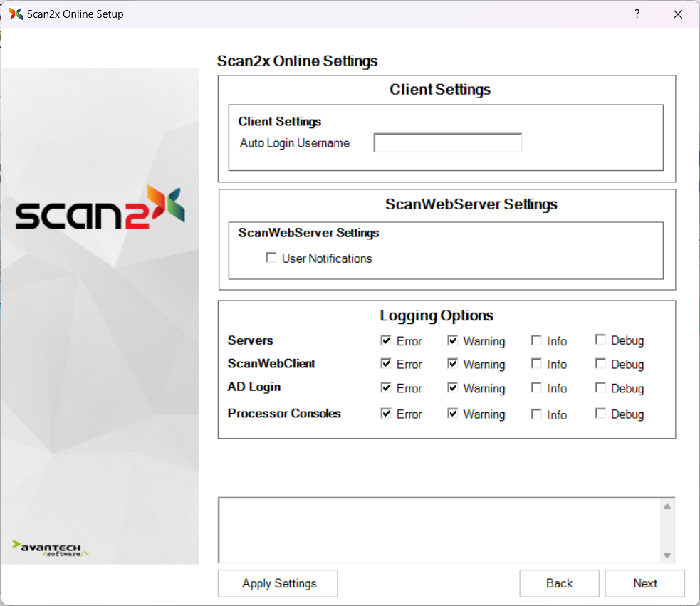Uncheck Servers Error logging

[386, 340]
